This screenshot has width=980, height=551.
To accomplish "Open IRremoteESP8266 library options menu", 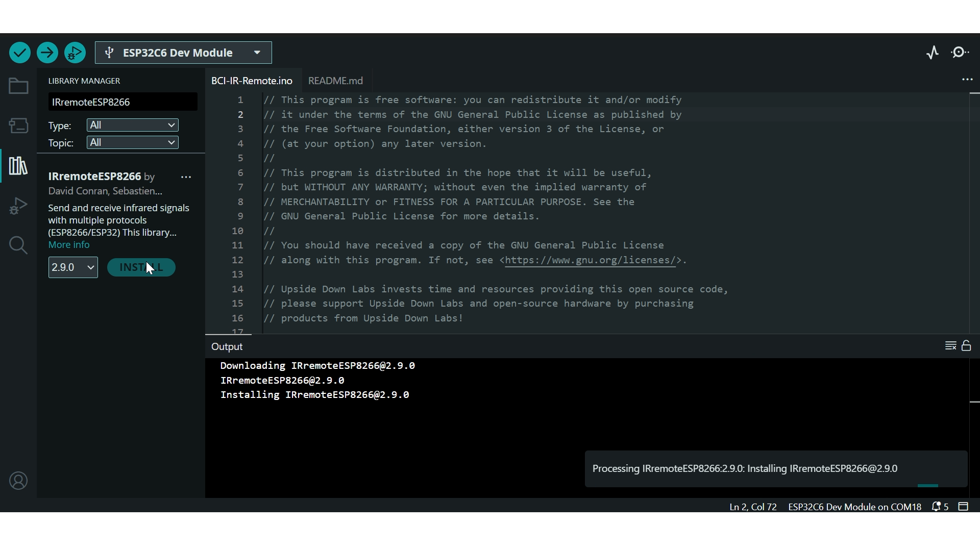I will pos(186,177).
